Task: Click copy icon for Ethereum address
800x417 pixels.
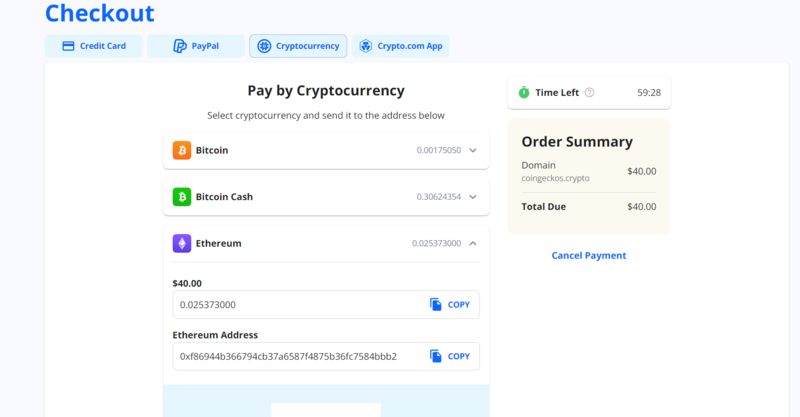Action: [436, 356]
